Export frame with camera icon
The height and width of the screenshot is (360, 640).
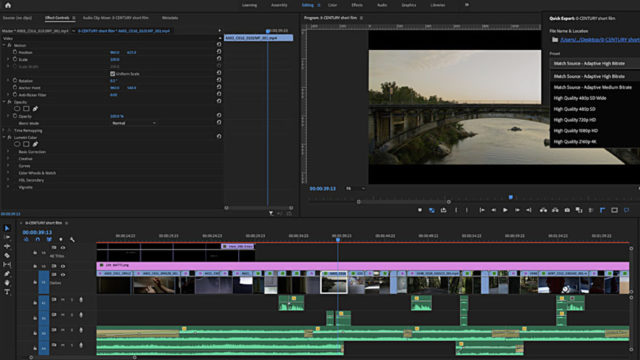(567, 210)
